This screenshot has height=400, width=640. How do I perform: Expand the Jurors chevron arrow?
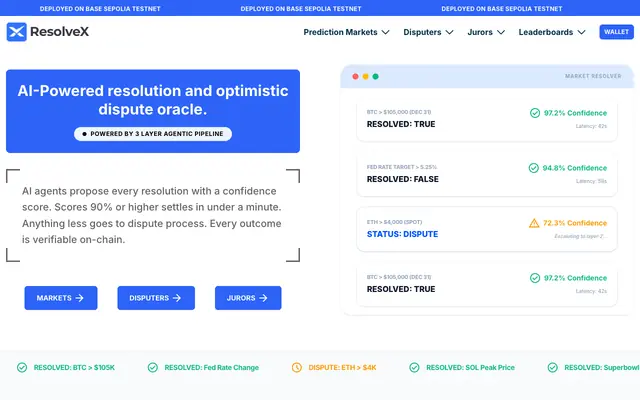[x=501, y=32]
